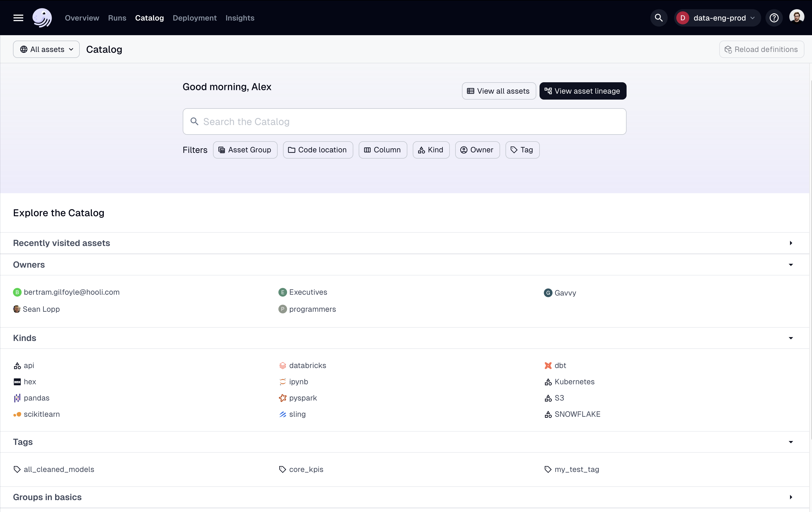Click Reload definitions button
Viewport: 812px width, 512px height.
[x=761, y=49]
